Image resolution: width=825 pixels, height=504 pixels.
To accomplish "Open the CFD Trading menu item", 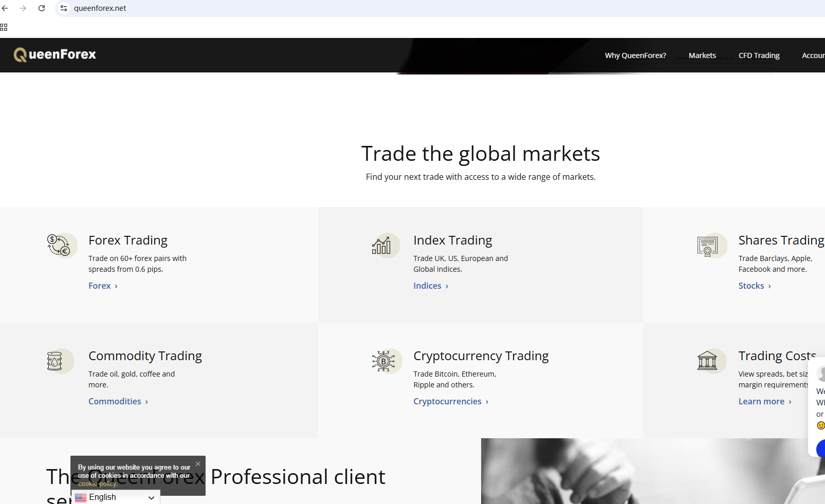I will point(759,55).
